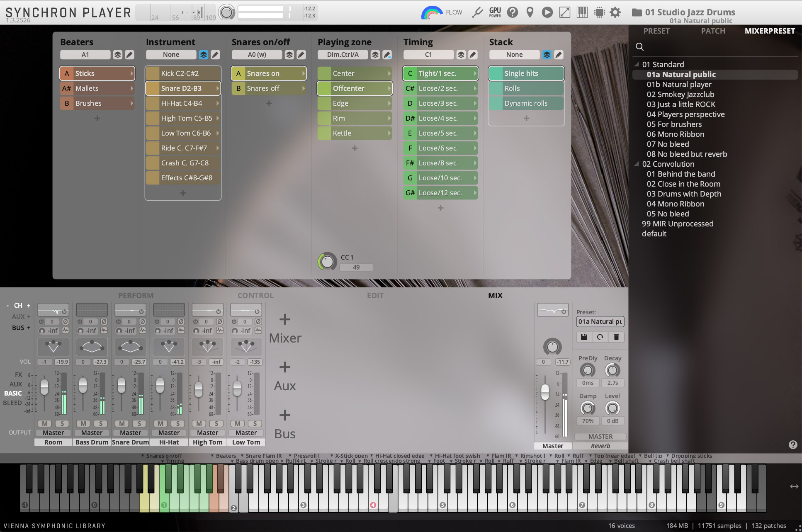Click the CC 1 knob
802x532 pixels.
(327, 262)
